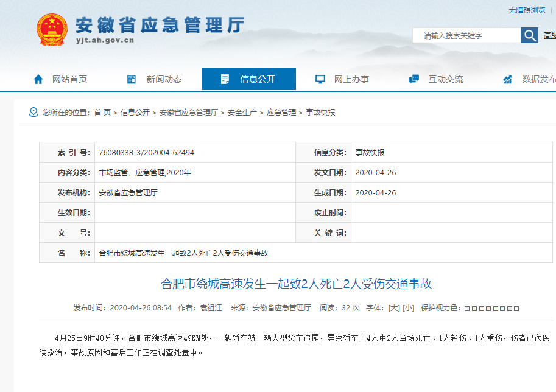
Task: Open 互动交流 via its chat bubbles icon
Action: point(414,79)
